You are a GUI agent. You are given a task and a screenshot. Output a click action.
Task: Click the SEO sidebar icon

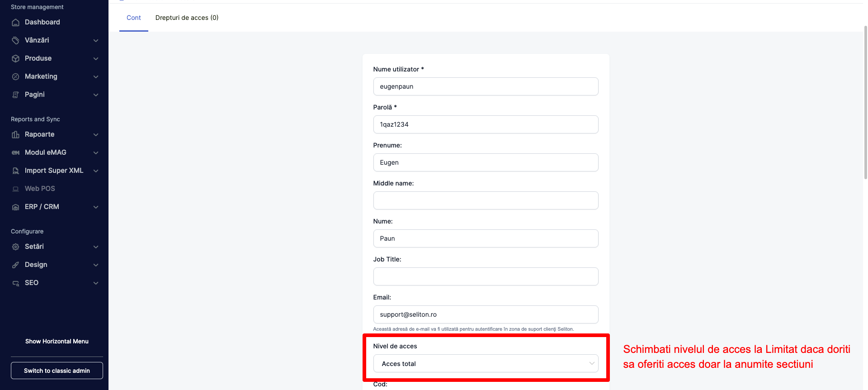[x=16, y=283]
